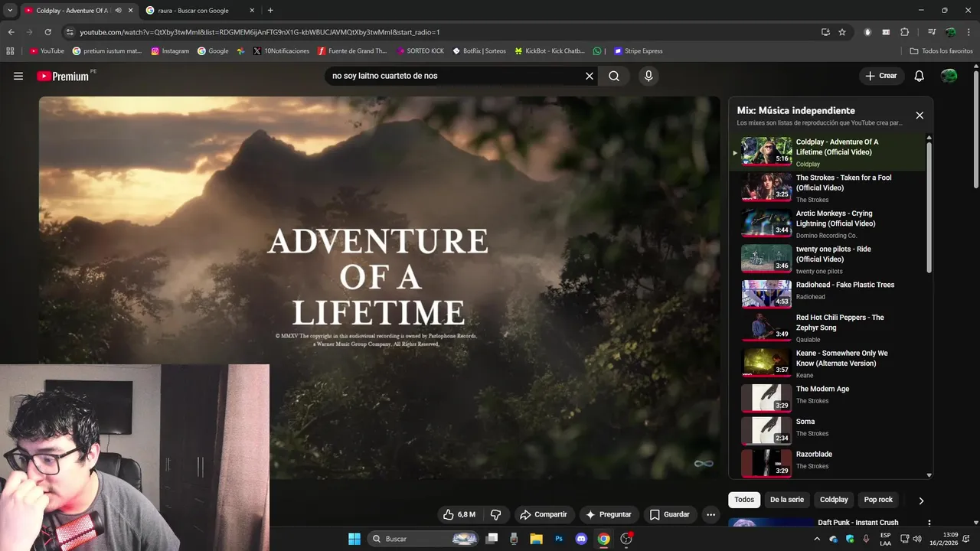The height and width of the screenshot is (551, 980).
Task: Mute the Coldplay tab audio icon
Action: (x=118, y=10)
